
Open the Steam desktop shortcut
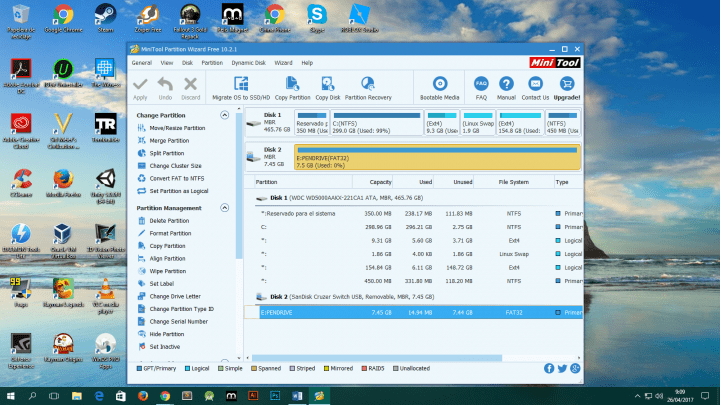click(105, 18)
